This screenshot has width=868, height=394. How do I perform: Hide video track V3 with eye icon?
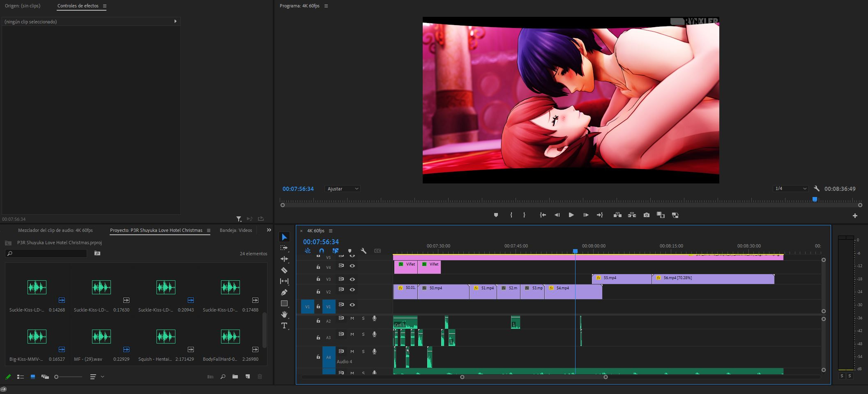[x=352, y=279]
